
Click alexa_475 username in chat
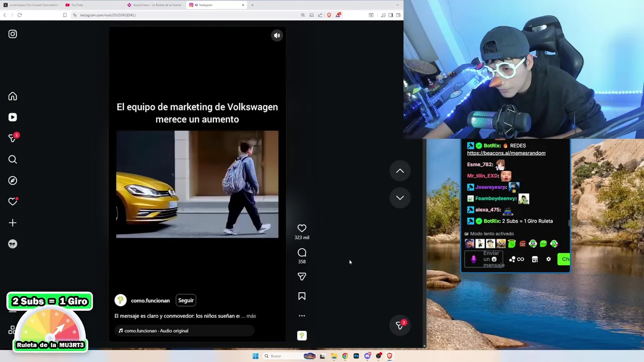[x=488, y=210]
